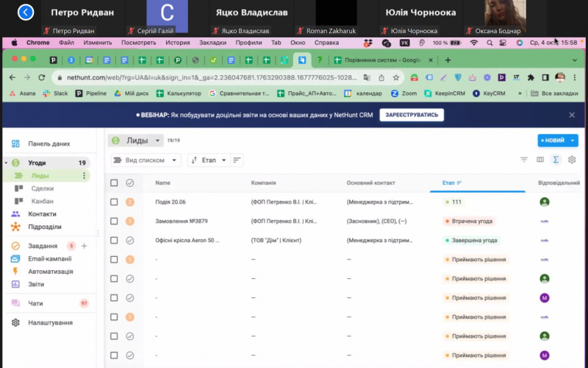Open the Вид списком view dropdown
This screenshot has height=368, width=588.
tap(146, 160)
